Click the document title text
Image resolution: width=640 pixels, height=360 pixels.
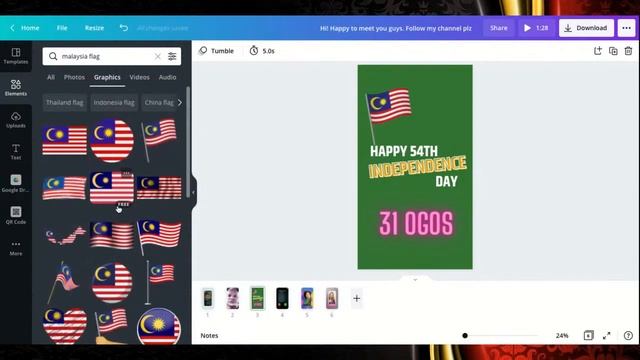396,28
